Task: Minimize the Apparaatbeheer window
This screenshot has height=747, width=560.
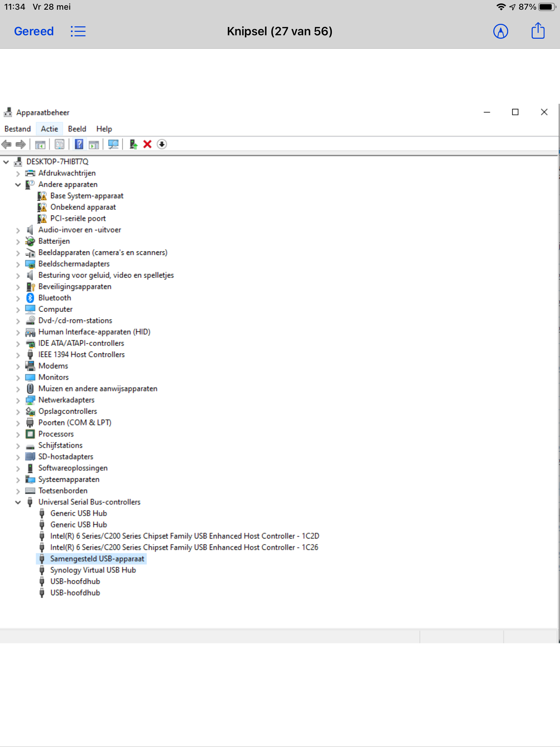Action: (x=487, y=112)
